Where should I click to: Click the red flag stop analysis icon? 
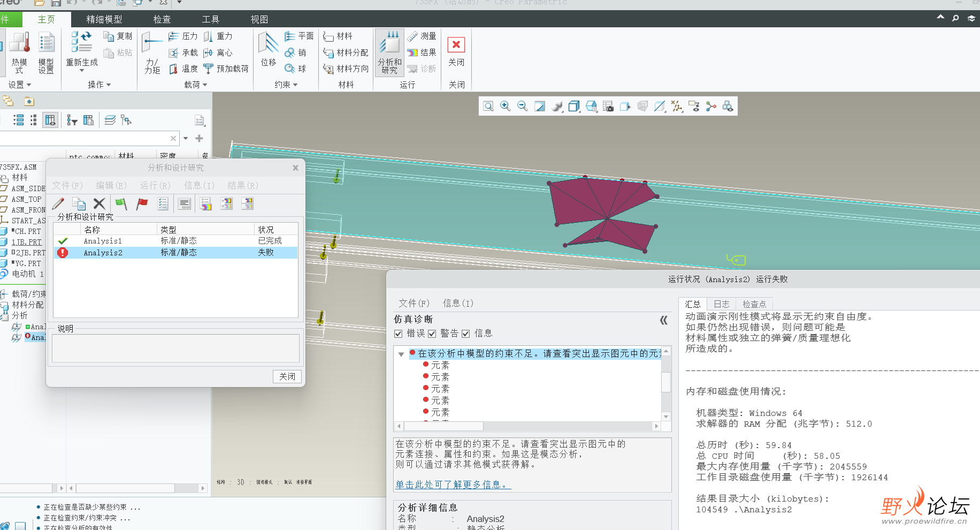pos(142,203)
